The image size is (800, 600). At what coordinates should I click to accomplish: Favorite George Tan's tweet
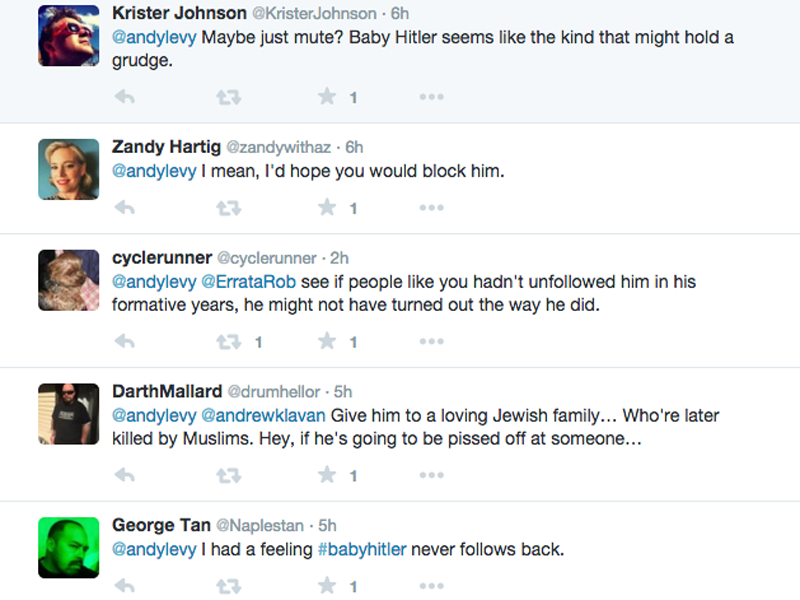click(327, 585)
